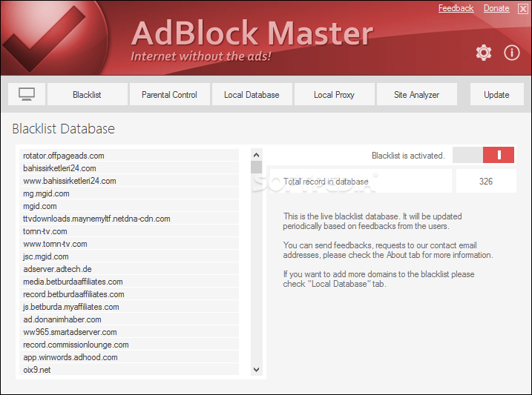The height and width of the screenshot is (395, 532).
Task: Pick media.betburdaaffiliates.com row
Action: (x=129, y=282)
